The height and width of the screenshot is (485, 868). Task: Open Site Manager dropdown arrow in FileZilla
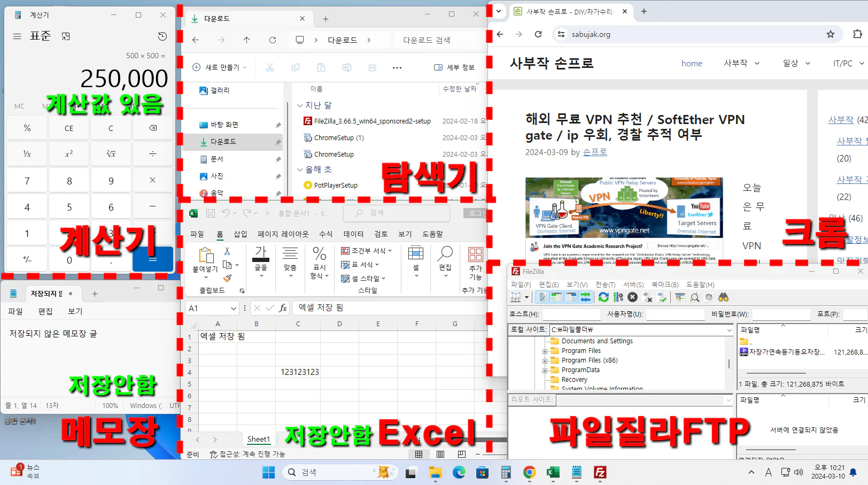pyautogui.click(x=526, y=297)
